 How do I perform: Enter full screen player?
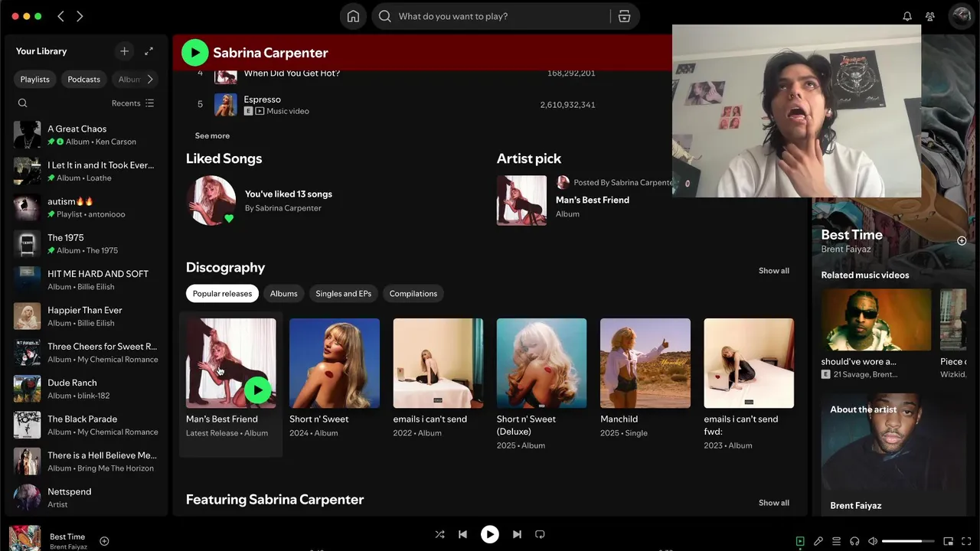tap(966, 541)
